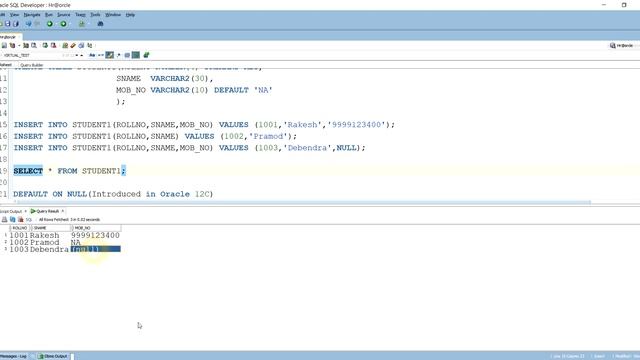Click the binoculars Find DB Object icon

[x=100, y=24]
